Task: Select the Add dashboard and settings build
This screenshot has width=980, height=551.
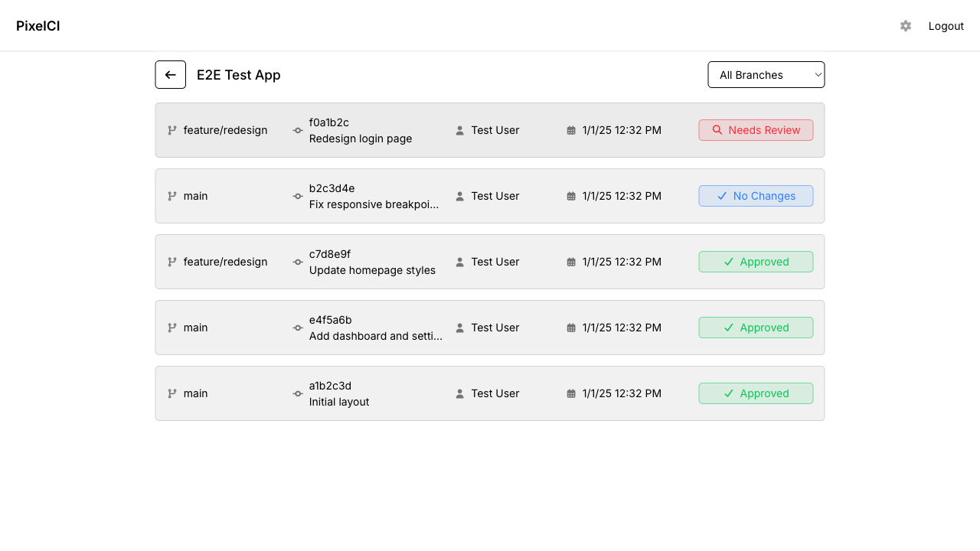Action: [375, 336]
